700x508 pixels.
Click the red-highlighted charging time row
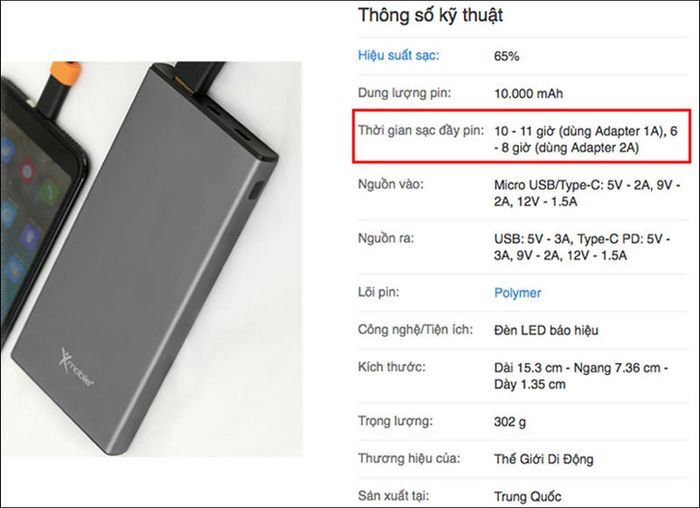click(x=521, y=136)
